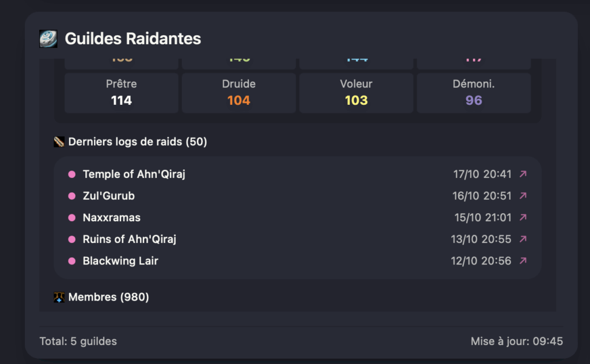Select the Voleur class card
This screenshot has width=590, height=364.
pos(356,93)
